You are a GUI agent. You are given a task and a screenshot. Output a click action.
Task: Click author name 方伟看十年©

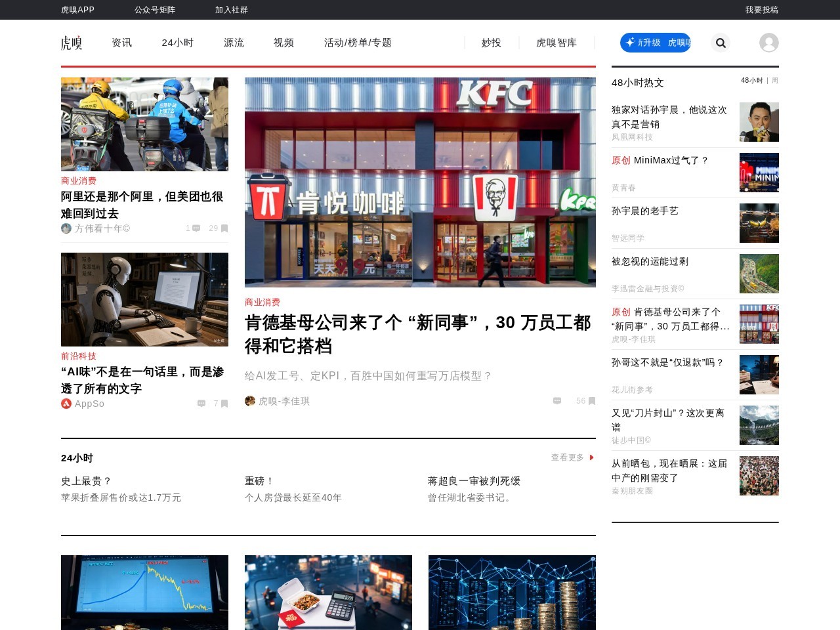pos(102,228)
